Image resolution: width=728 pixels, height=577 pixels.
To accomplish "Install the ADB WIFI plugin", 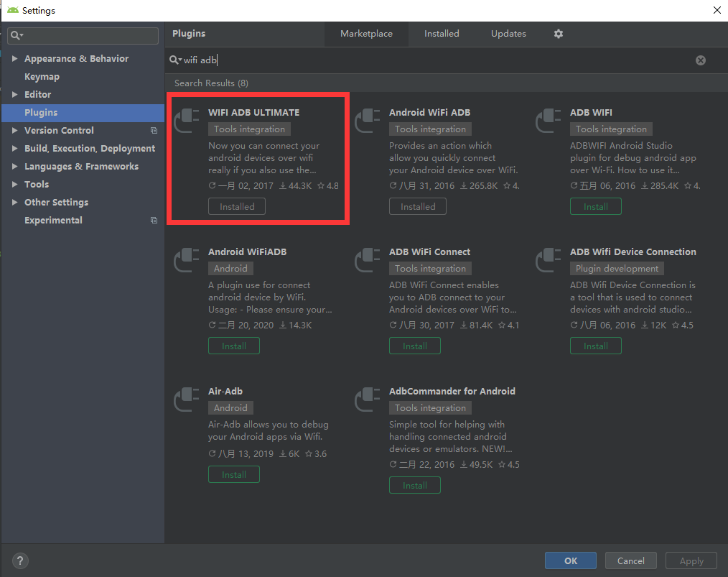I will pyautogui.click(x=596, y=207).
